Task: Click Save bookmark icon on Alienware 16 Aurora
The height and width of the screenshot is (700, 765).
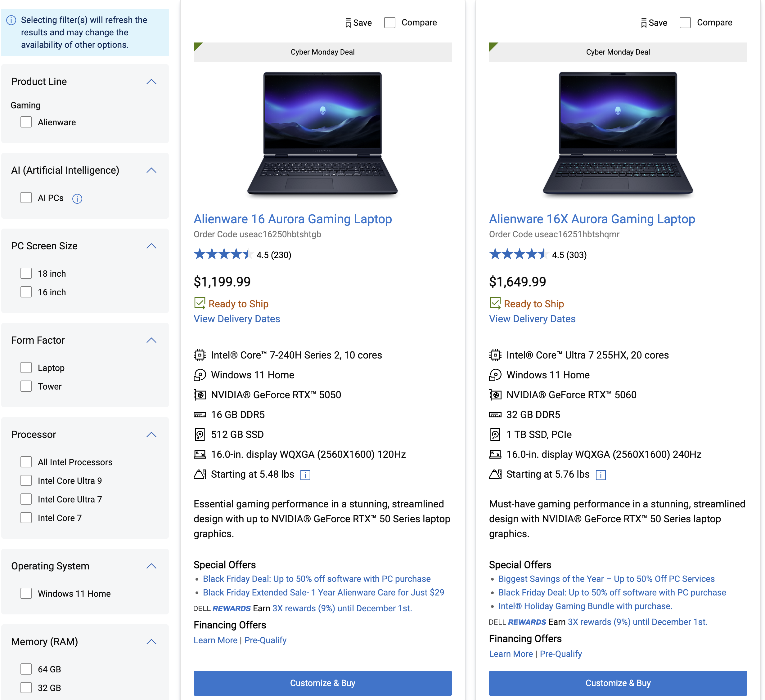Action: point(348,23)
